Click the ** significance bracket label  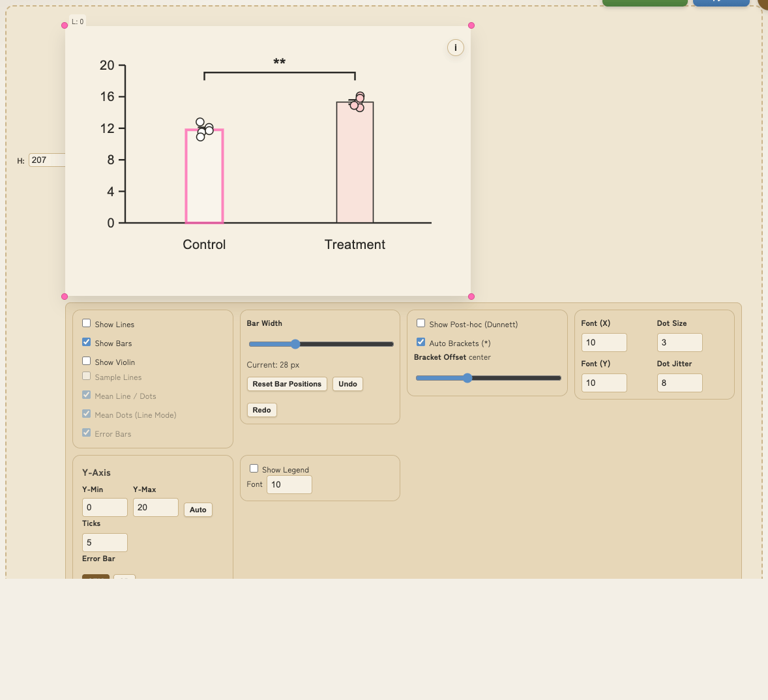[279, 63]
